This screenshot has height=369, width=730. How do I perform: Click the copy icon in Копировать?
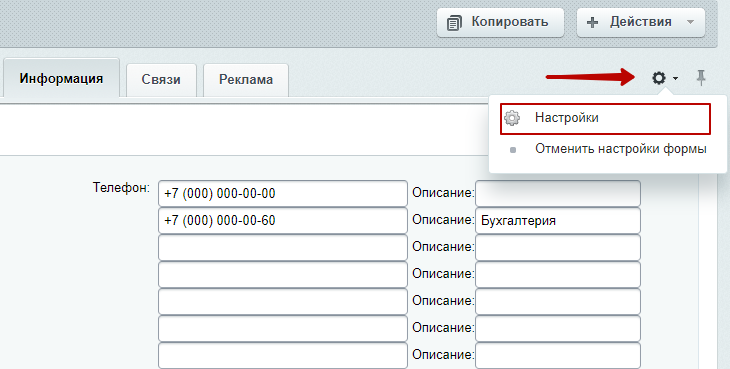pos(454,23)
